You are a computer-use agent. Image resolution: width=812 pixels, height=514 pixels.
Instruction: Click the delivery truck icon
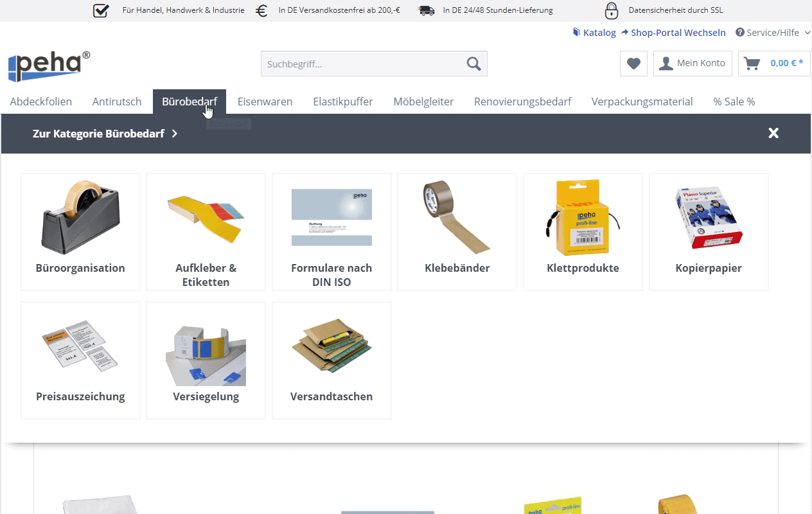point(426,10)
